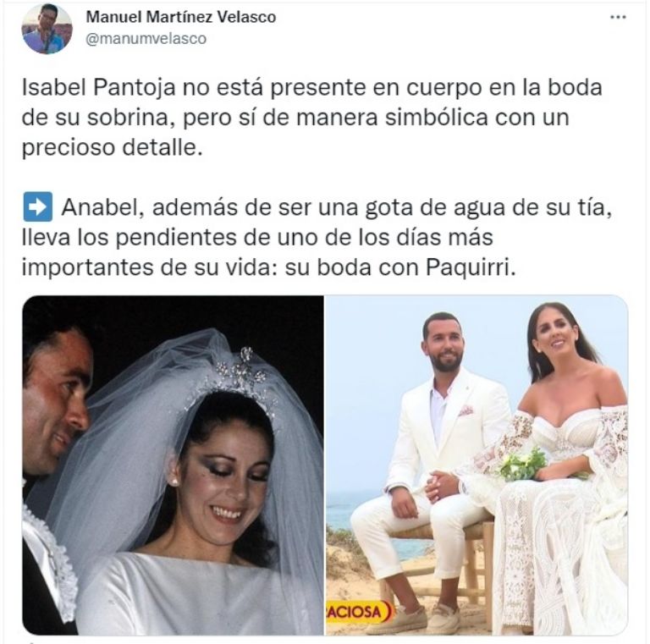650x644 pixels.
Task: Open the right beach wedding photo
Action: pyautogui.click(x=476, y=465)
